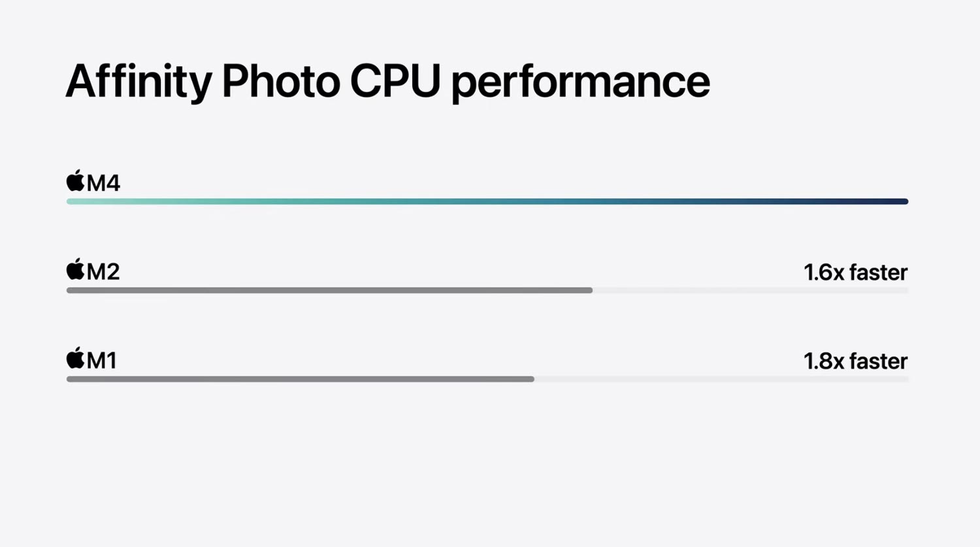Screen dimensions: 980x547
Task: Click the right tip of the M2 gray bar
Action: 589,290
